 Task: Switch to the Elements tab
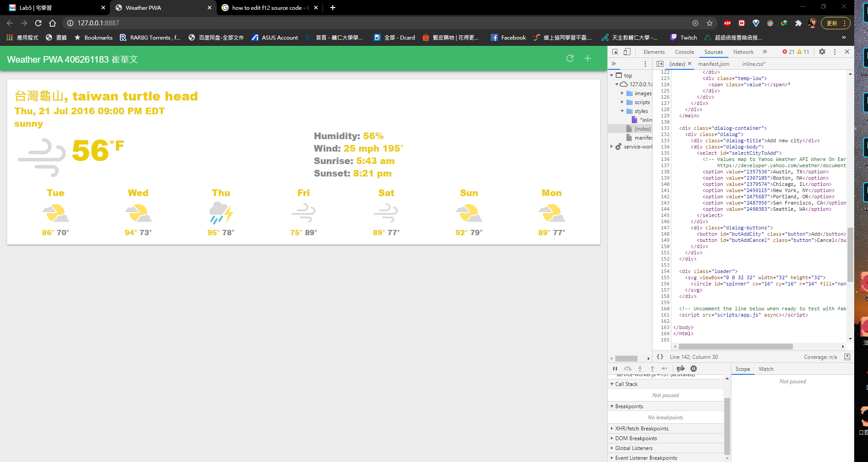654,52
